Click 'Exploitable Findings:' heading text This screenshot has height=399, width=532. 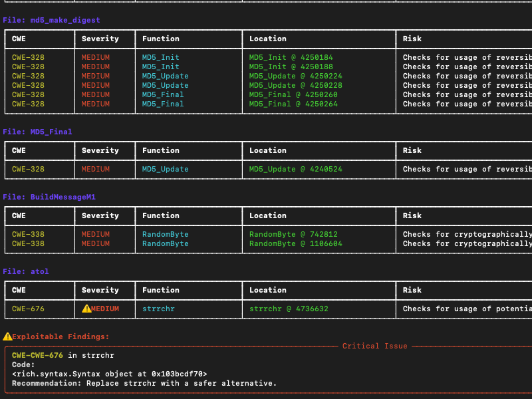point(61,336)
